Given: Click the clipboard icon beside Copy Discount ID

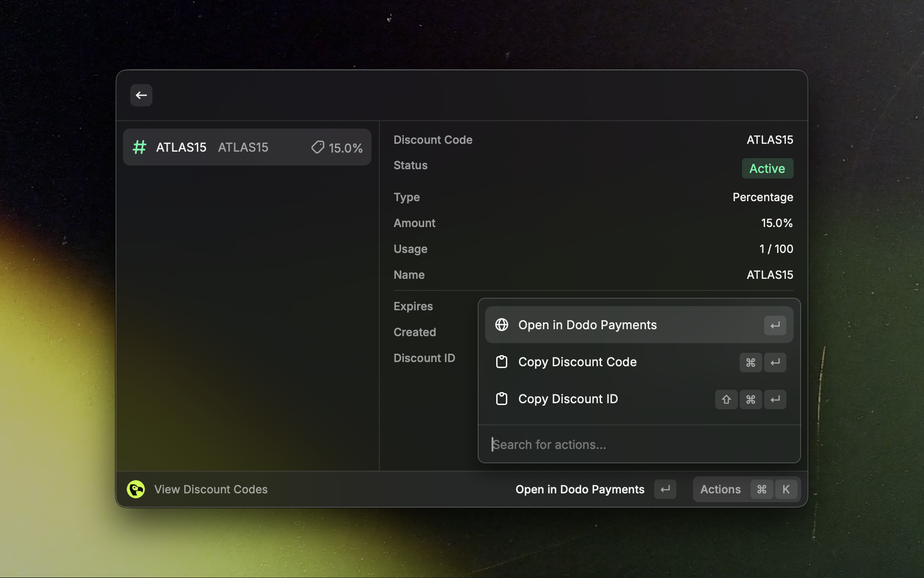Looking at the screenshot, I should pos(502,399).
